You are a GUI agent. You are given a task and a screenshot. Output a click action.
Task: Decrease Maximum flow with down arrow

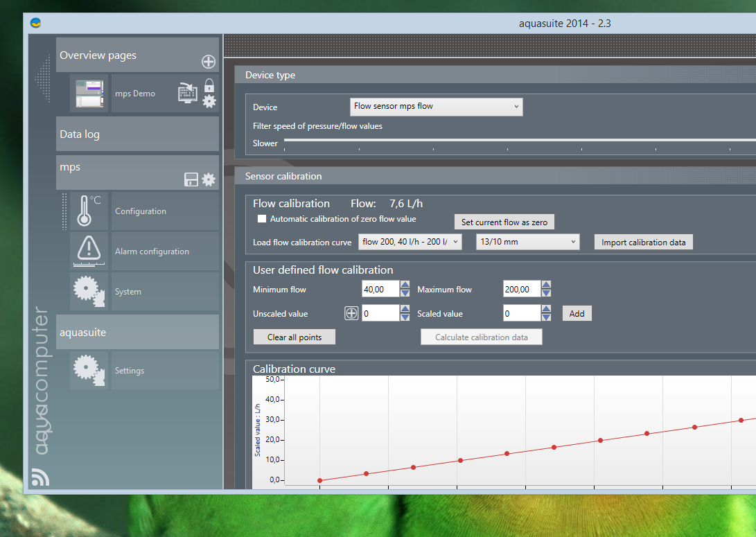click(x=546, y=293)
